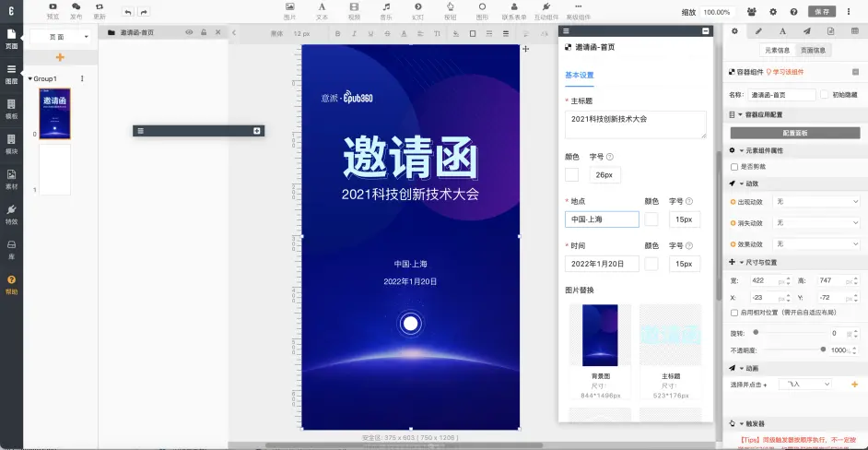Collapse the 容器应用配置 section
This screenshot has width=868, height=450.
pos(741,114)
